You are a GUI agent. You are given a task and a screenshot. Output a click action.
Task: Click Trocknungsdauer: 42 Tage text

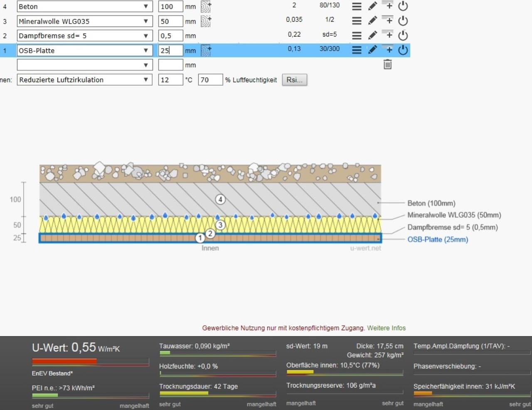coord(198,386)
